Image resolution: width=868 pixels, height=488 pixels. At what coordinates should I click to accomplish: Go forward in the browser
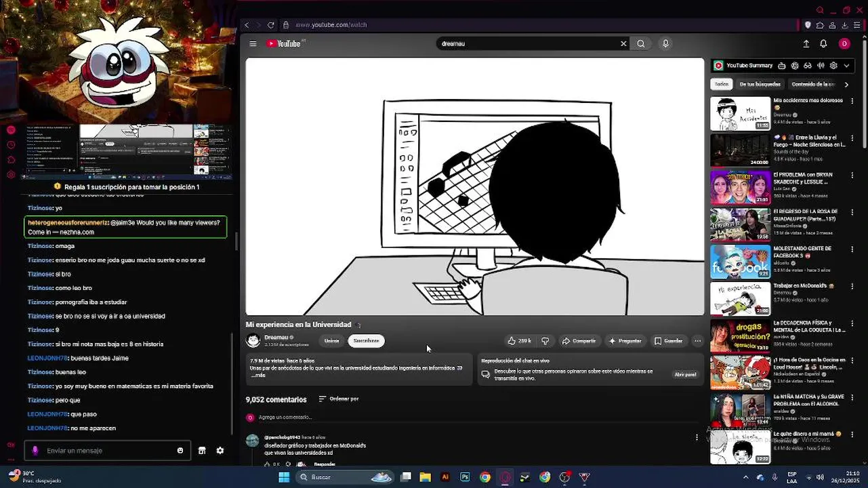(x=259, y=25)
